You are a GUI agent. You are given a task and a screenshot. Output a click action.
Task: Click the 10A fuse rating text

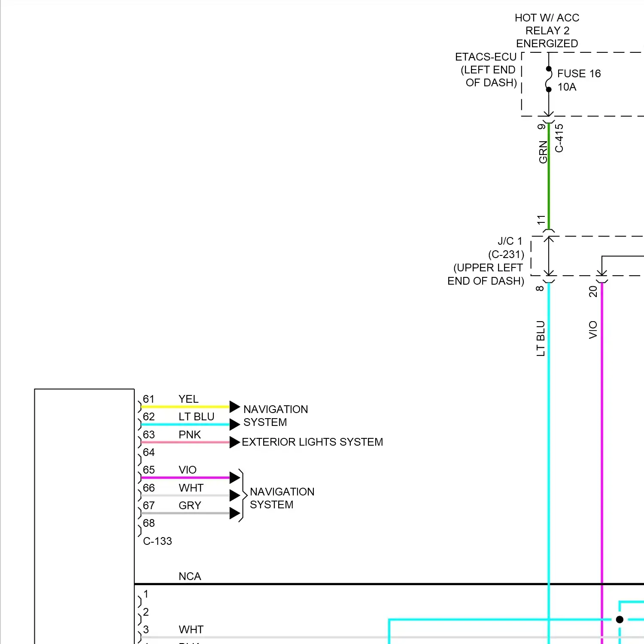pyautogui.click(x=567, y=87)
